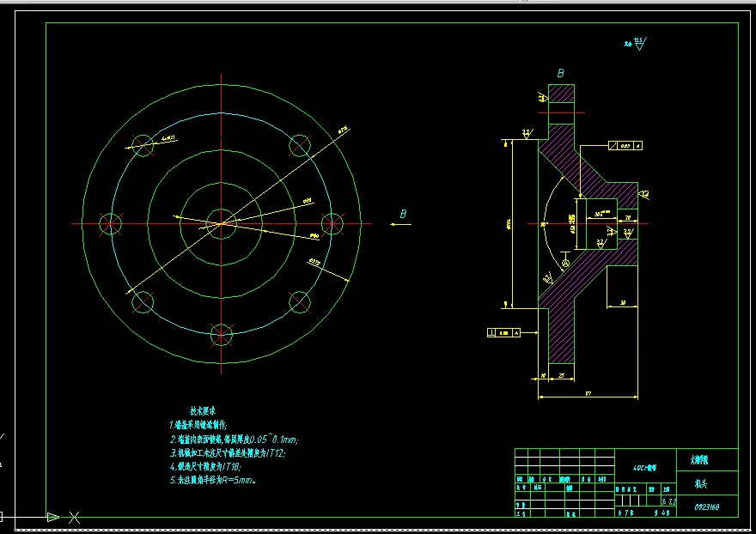Screen dimensions: 756x534
Task: Select the 机关 cell in title block
Action: pyautogui.click(x=700, y=484)
